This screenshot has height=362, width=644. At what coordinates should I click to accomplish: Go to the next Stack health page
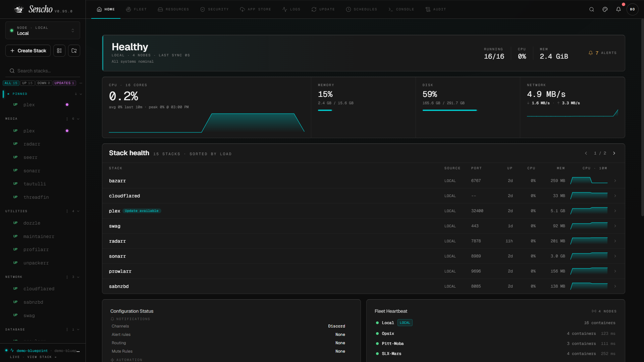point(614,153)
